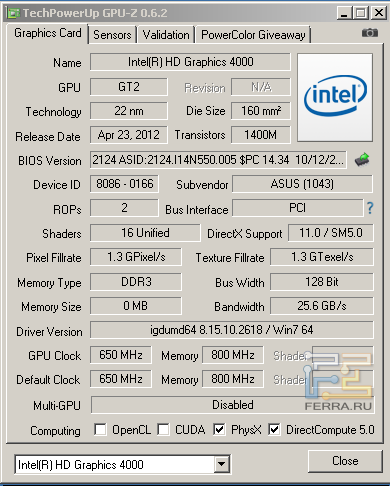
Task: Open the graphics adapter selection dropdown
Action: [221, 464]
